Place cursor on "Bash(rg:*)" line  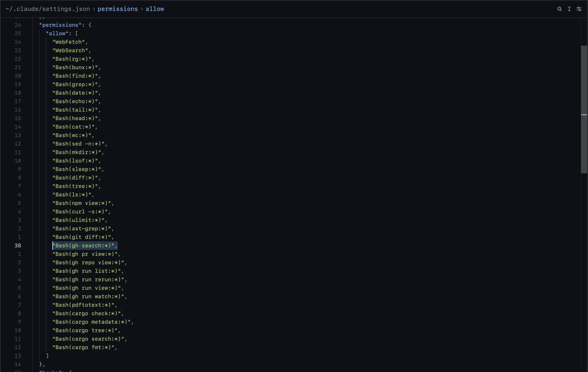pyautogui.click(x=73, y=59)
